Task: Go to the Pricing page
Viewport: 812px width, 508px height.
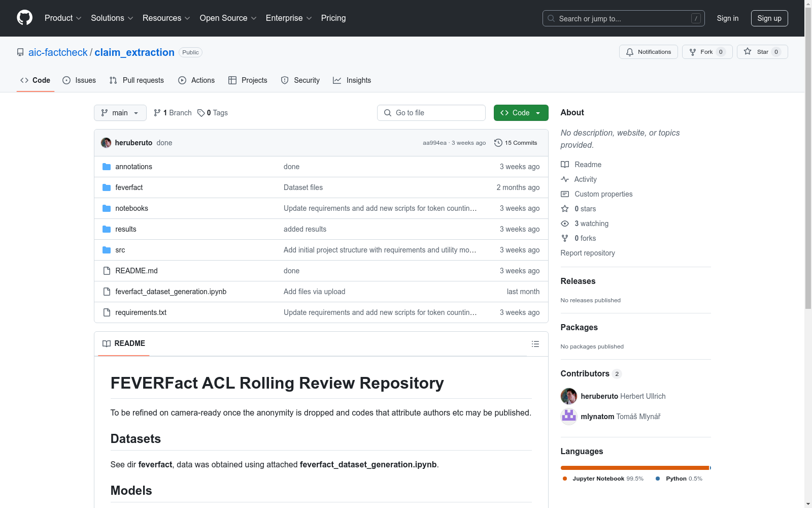Action: click(x=333, y=18)
